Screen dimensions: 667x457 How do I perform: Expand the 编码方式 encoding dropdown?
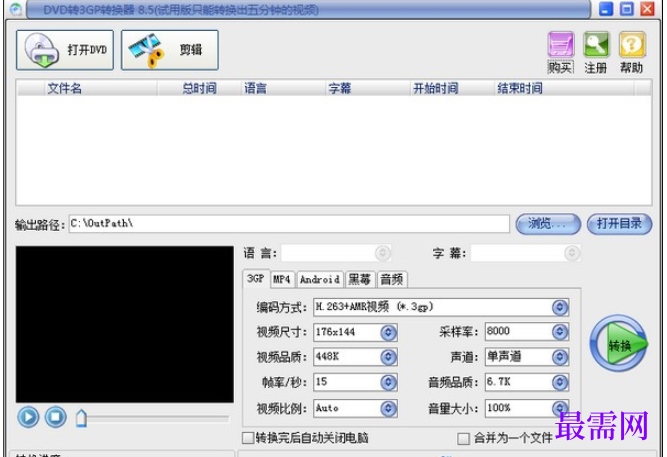pyautogui.click(x=560, y=307)
